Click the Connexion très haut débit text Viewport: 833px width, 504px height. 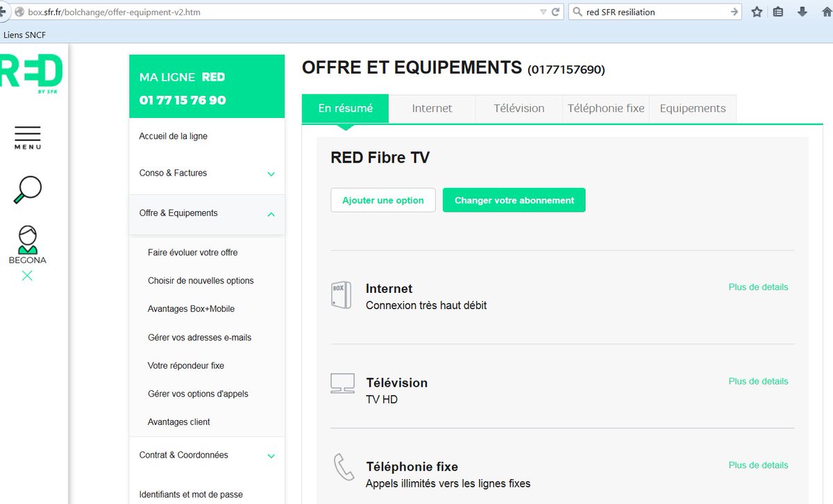pyautogui.click(x=426, y=305)
